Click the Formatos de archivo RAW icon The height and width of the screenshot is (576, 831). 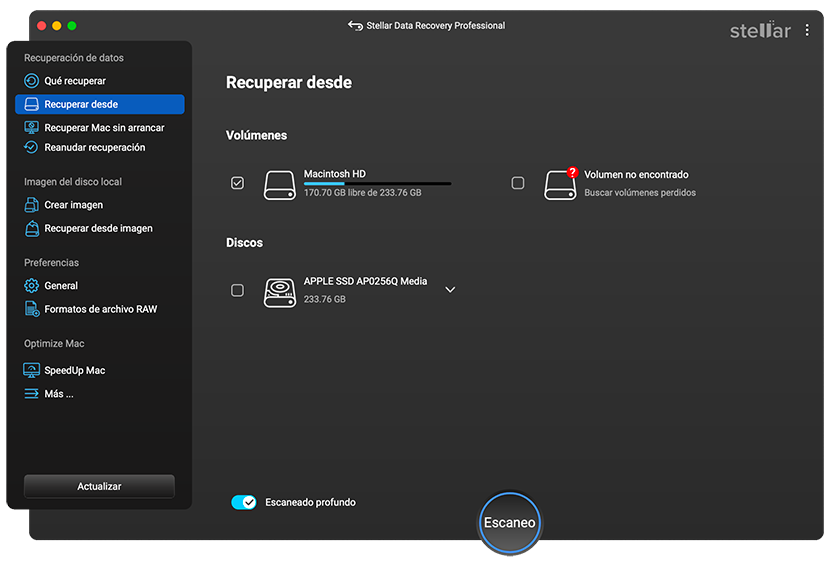click(32, 309)
